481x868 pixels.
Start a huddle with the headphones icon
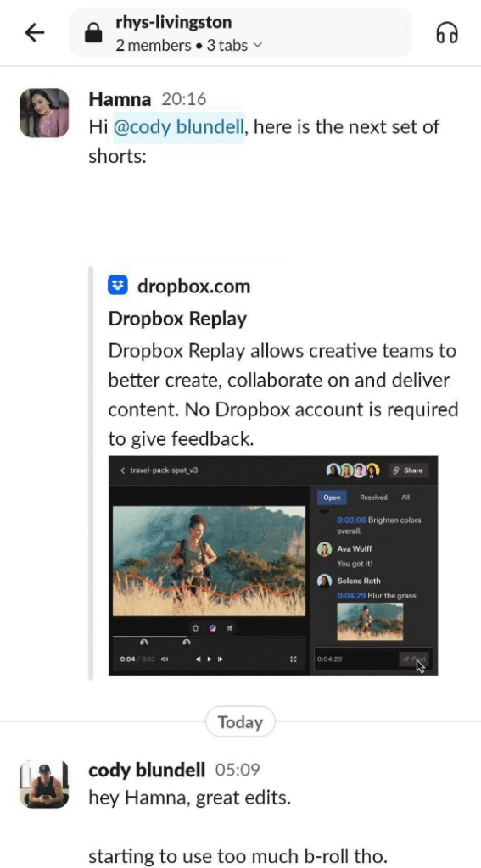click(x=446, y=33)
